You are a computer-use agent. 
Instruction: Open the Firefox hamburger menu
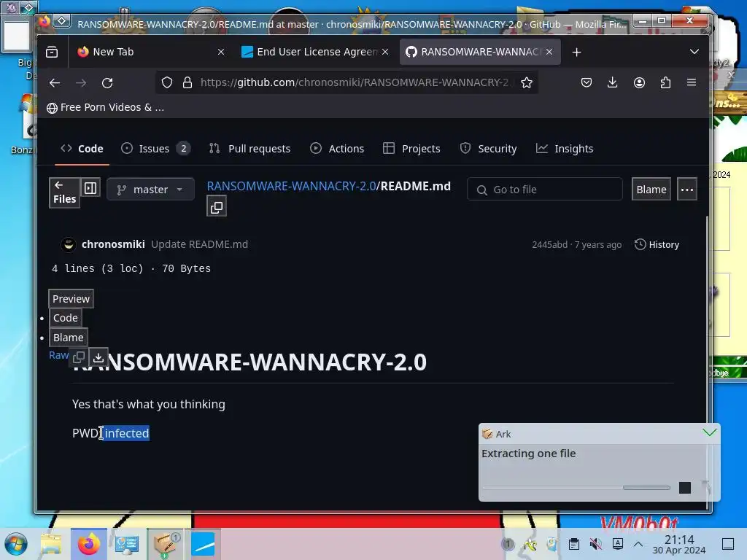click(x=692, y=83)
